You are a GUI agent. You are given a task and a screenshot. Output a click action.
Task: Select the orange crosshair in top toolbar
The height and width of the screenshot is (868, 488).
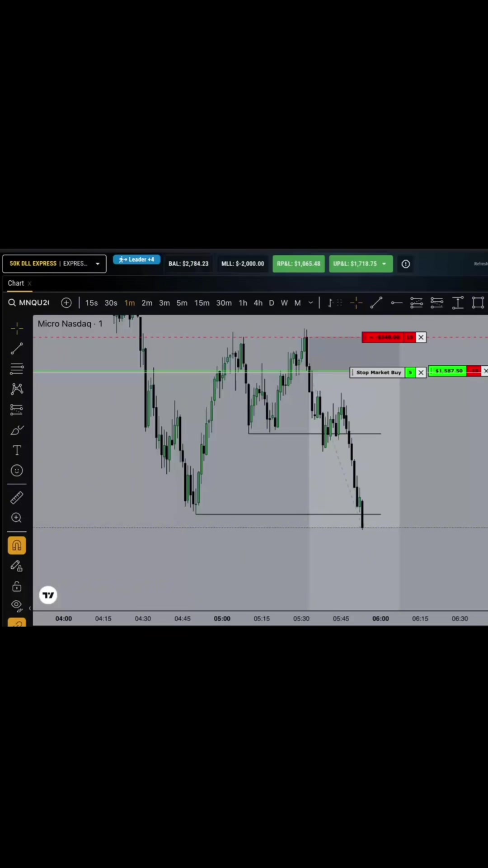[356, 303]
